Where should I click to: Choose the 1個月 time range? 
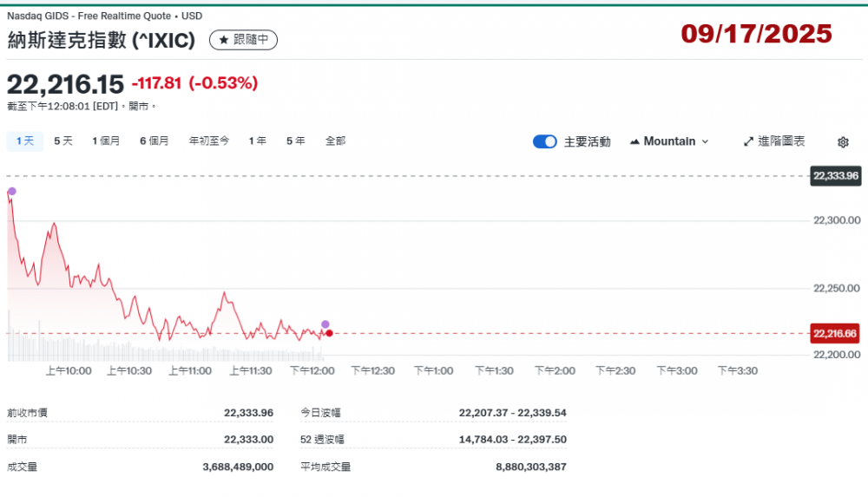(x=106, y=141)
